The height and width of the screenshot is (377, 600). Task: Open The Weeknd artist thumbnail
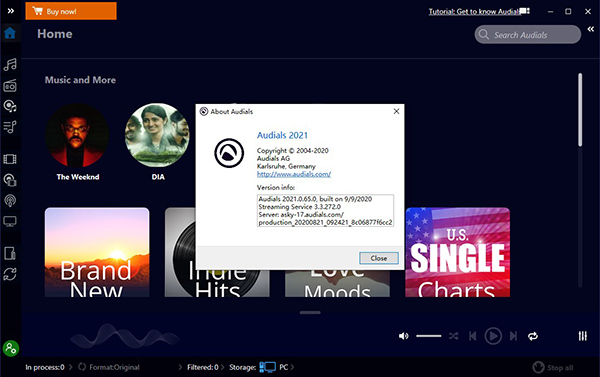(77, 135)
